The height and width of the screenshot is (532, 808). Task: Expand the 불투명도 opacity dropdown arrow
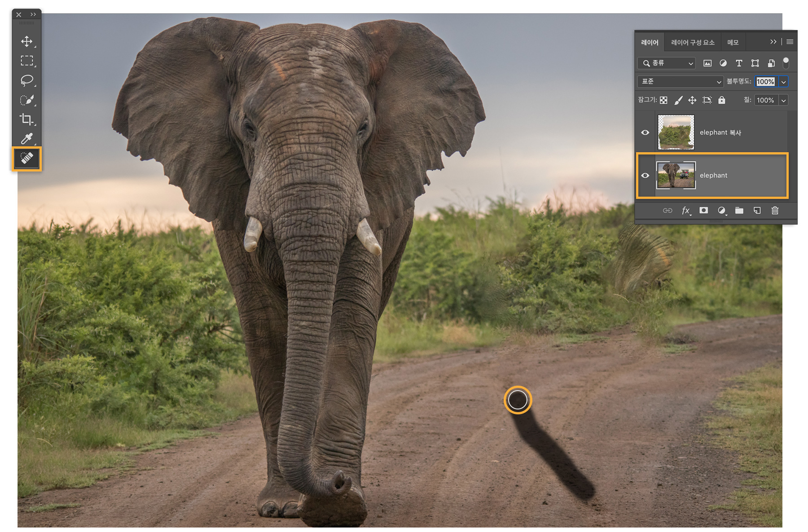783,82
